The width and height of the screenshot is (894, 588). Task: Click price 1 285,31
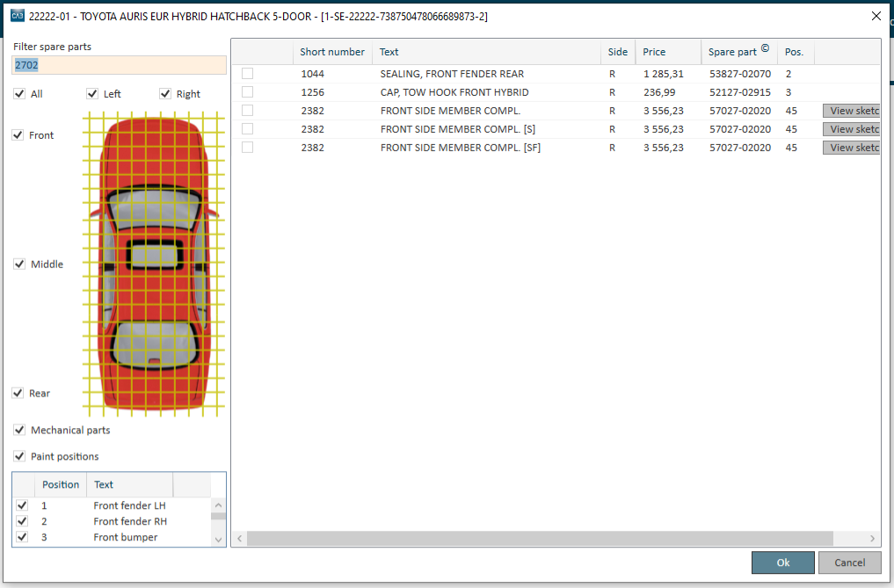(x=664, y=74)
